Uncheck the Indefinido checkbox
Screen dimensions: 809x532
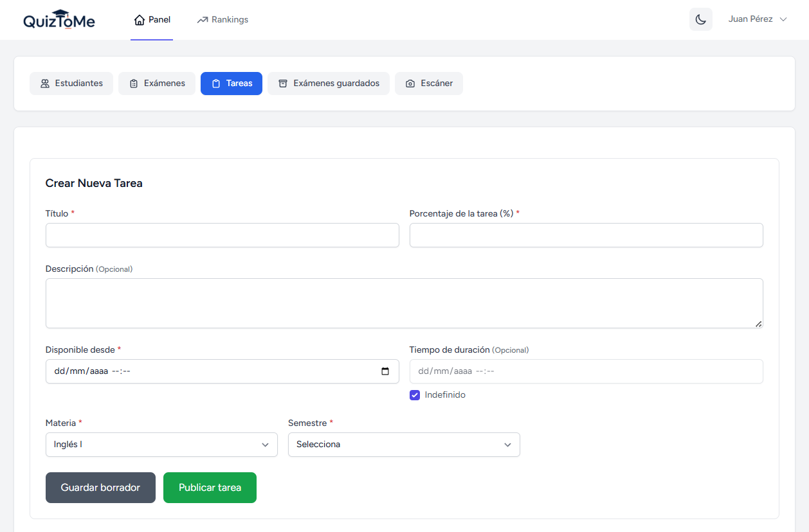click(415, 395)
